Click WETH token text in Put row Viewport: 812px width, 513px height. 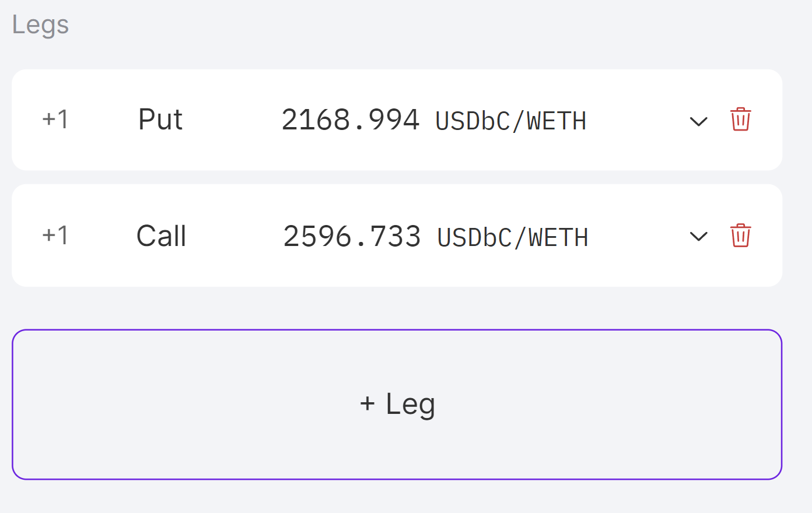click(556, 121)
